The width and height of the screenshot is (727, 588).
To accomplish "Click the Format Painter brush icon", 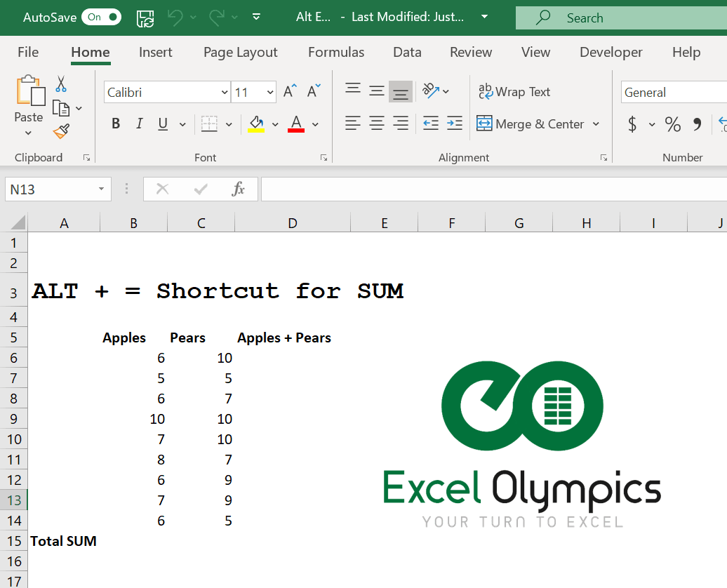I will point(61,131).
